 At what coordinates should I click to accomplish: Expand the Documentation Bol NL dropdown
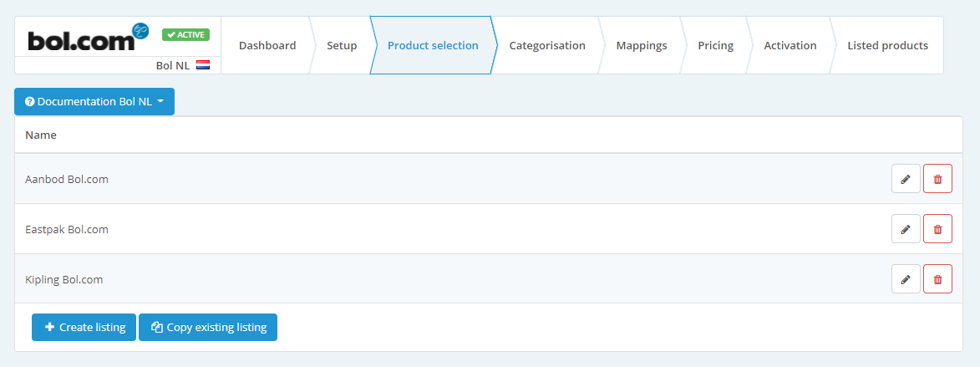coord(94,101)
